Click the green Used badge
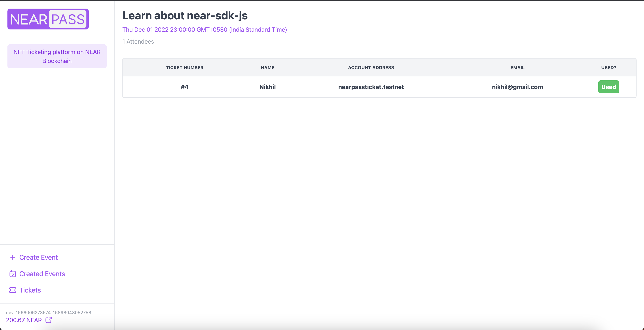The image size is (644, 330). click(608, 87)
